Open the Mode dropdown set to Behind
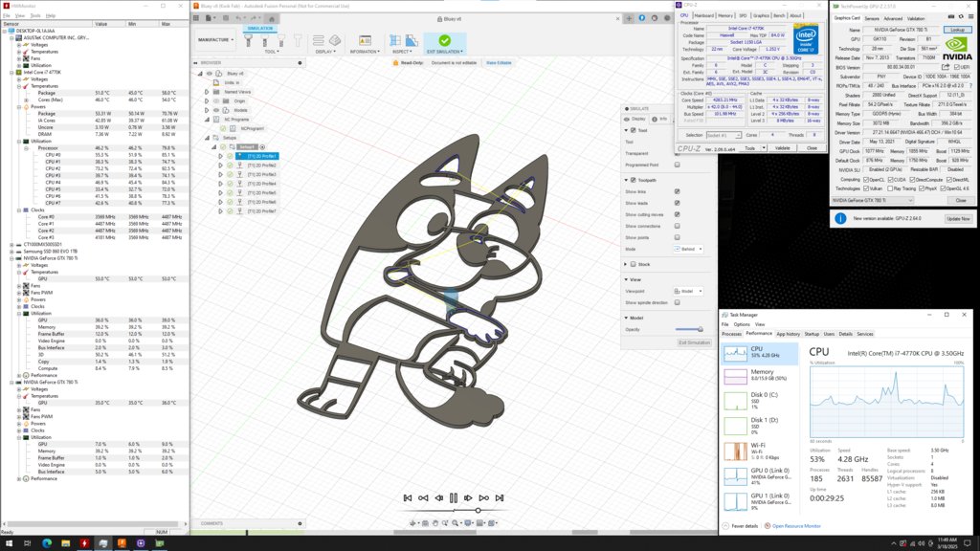980x551 pixels. click(689, 249)
